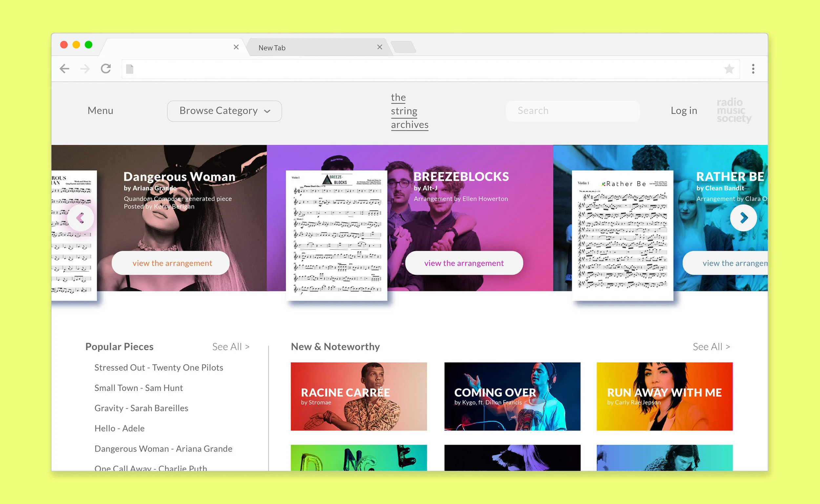The width and height of the screenshot is (820, 504).
Task: View the arrangement for Dangerous Woman
Action: pos(171,263)
